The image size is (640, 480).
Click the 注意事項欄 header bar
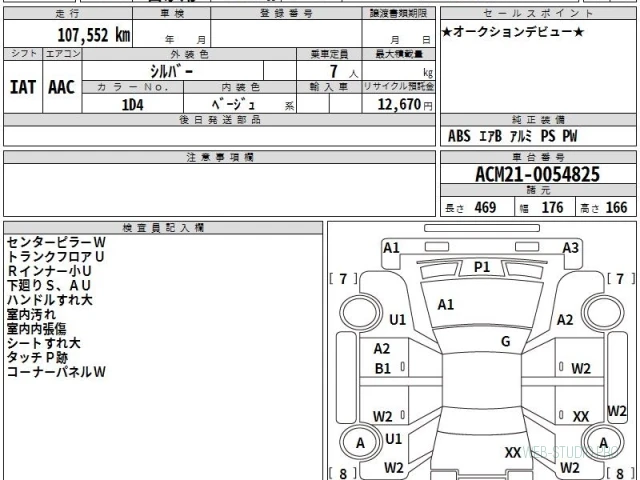(220, 157)
